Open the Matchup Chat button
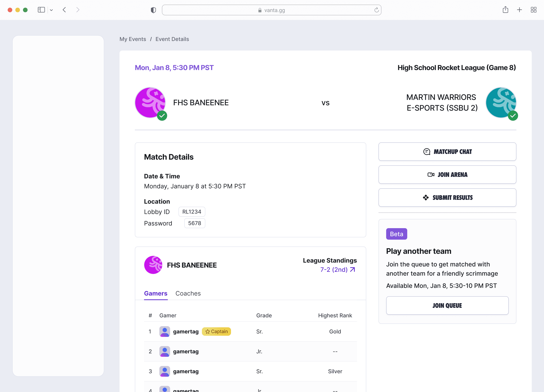 (x=447, y=152)
